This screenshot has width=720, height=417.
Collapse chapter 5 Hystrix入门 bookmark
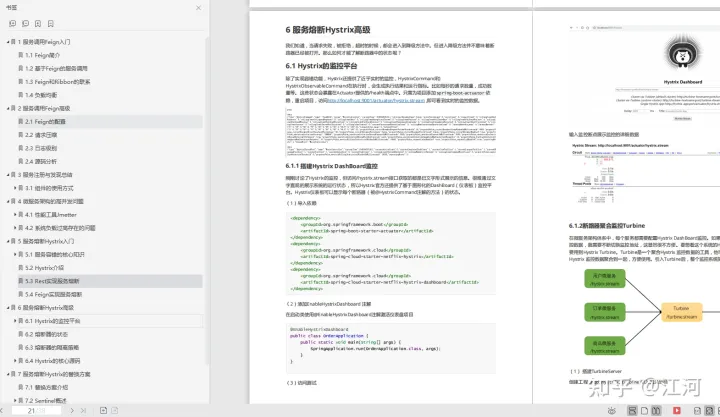point(8,242)
